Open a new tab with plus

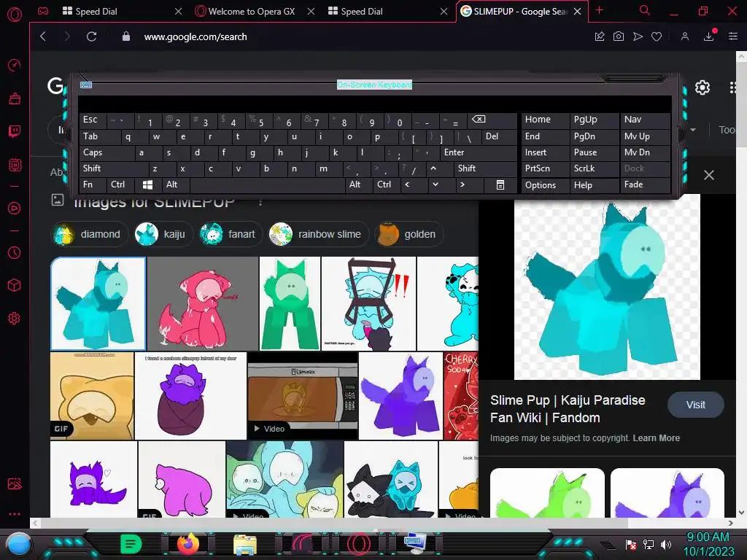pos(600,10)
